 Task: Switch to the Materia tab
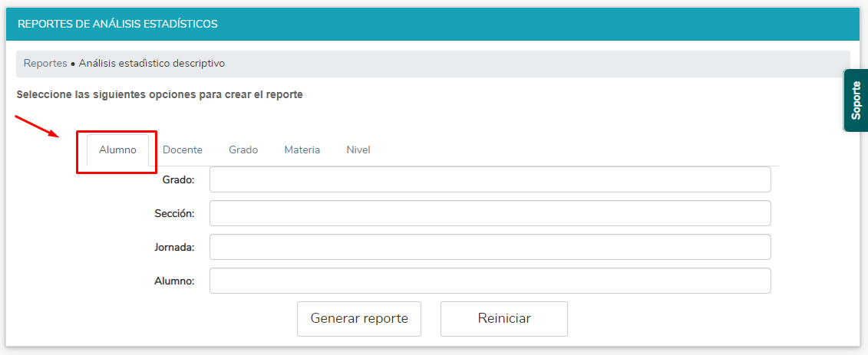click(x=302, y=150)
